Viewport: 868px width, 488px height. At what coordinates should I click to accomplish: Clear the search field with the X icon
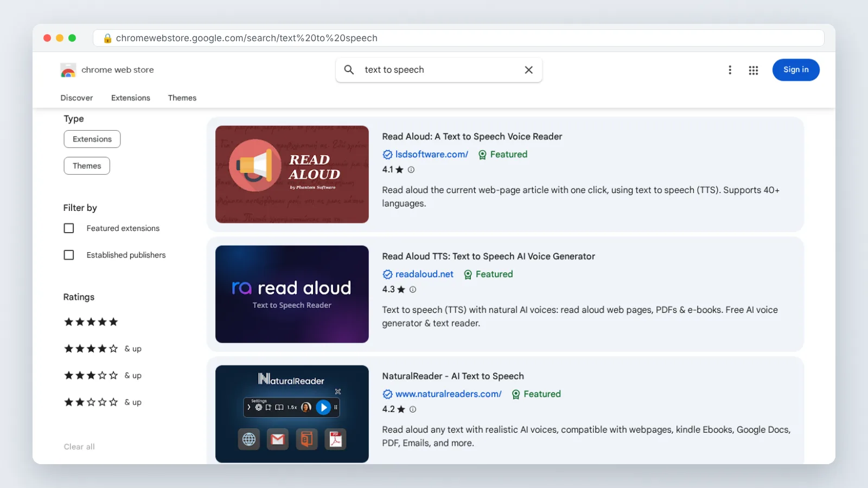pyautogui.click(x=528, y=70)
